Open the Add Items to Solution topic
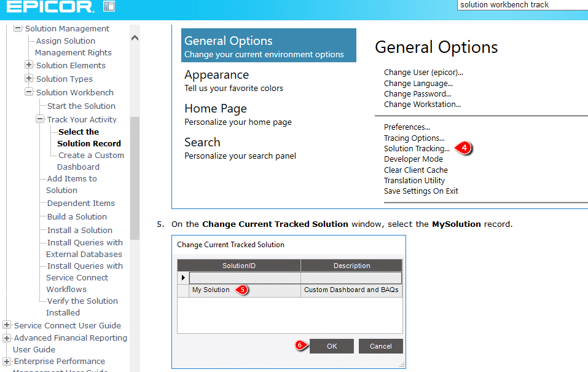 pyautogui.click(x=72, y=184)
